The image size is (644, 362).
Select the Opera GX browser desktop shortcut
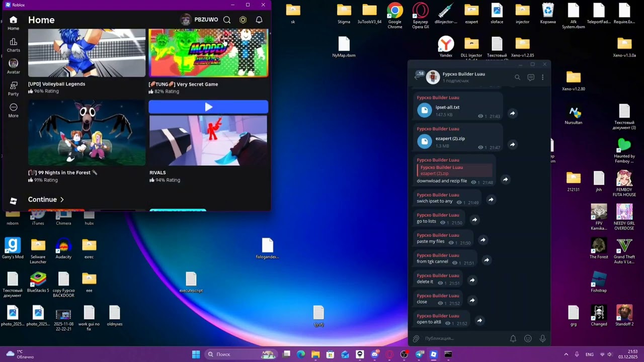click(x=421, y=16)
